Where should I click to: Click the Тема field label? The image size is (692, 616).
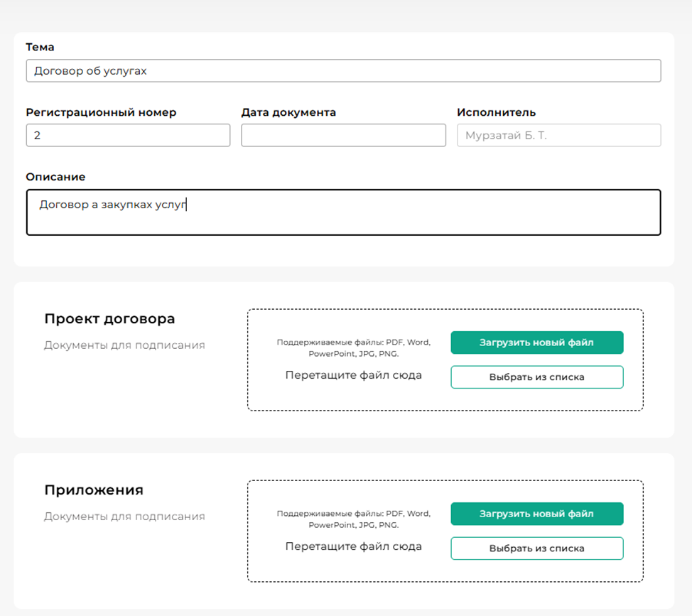click(40, 47)
